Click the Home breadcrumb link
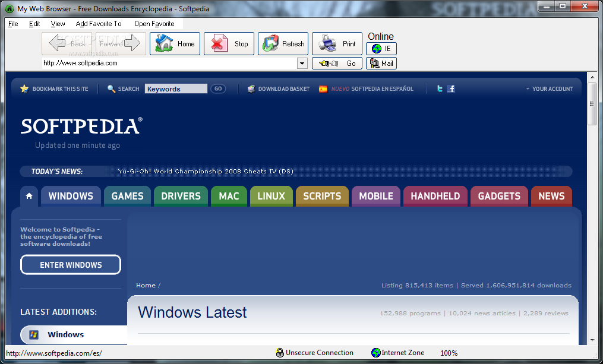603x364 pixels. point(146,285)
